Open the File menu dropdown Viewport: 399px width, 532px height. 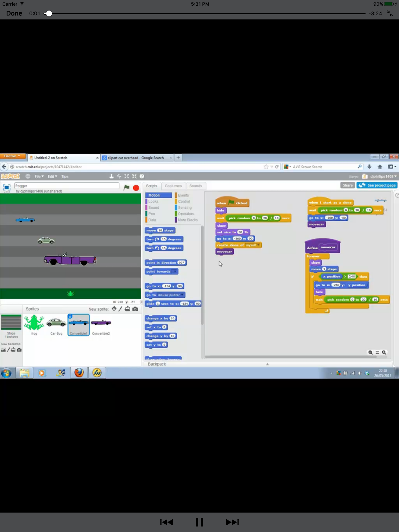point(39,176)
